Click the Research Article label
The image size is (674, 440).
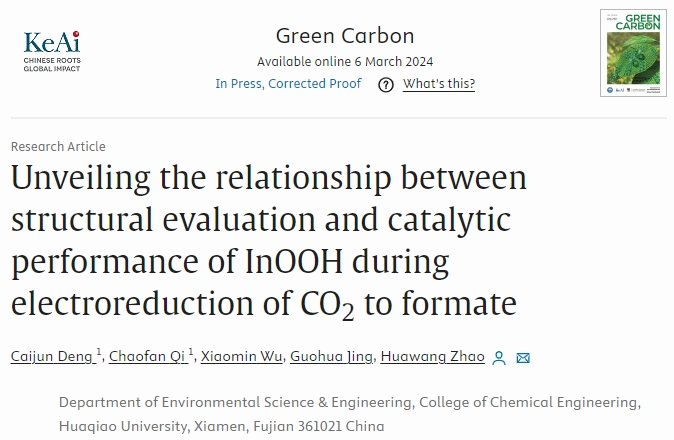tap(58, 147)
